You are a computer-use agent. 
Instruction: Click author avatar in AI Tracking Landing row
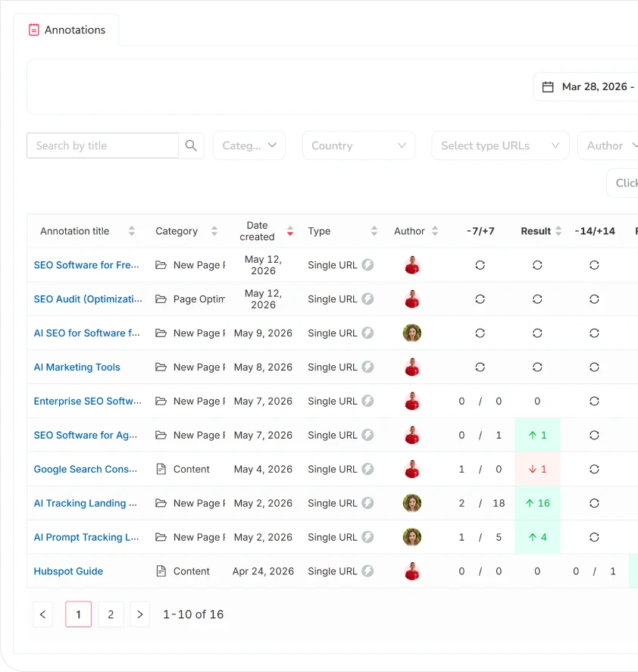click(412, 503)
